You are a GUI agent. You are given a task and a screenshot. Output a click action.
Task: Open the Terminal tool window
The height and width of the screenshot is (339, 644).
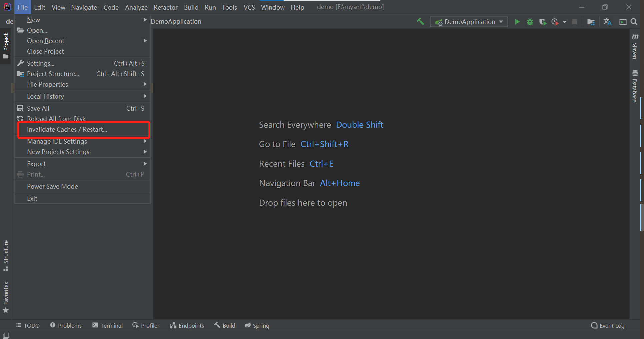coord(107,325)
